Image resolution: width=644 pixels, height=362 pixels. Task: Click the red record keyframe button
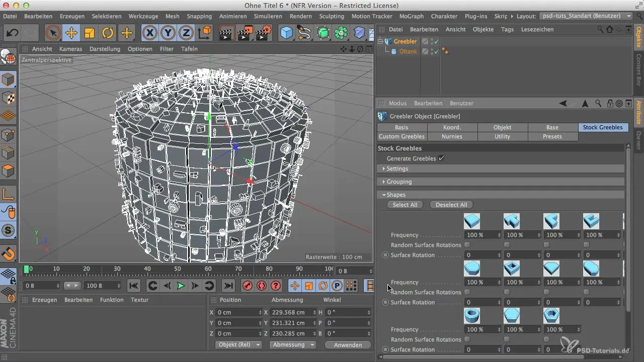click(247, 286)
